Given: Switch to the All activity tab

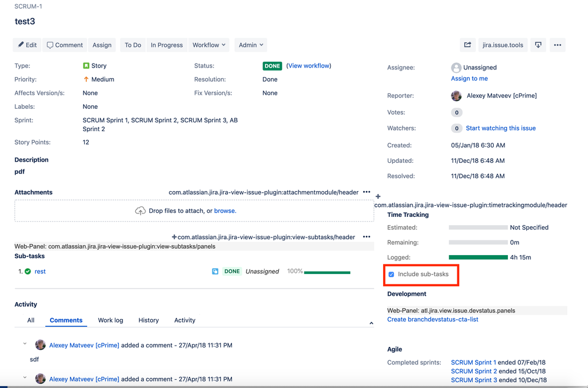Looking at the screenshot, I should [31, 320].
